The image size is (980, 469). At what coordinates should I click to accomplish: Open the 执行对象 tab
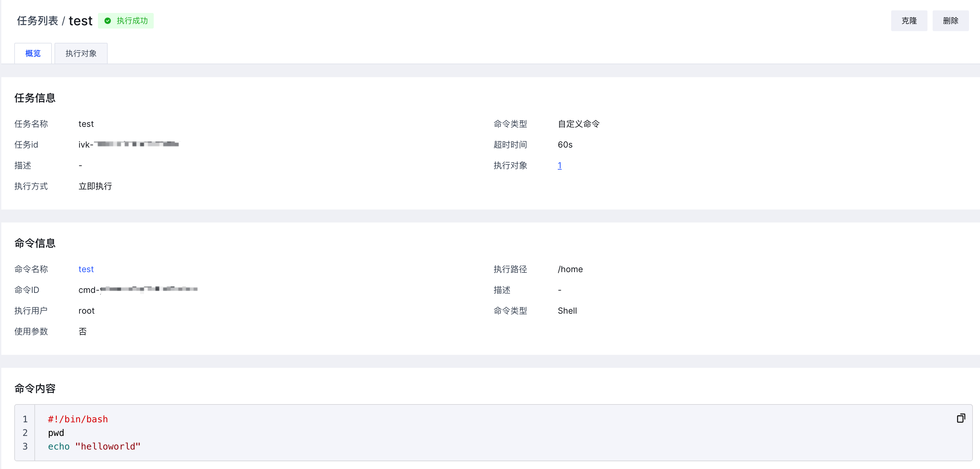pos(81,53)
